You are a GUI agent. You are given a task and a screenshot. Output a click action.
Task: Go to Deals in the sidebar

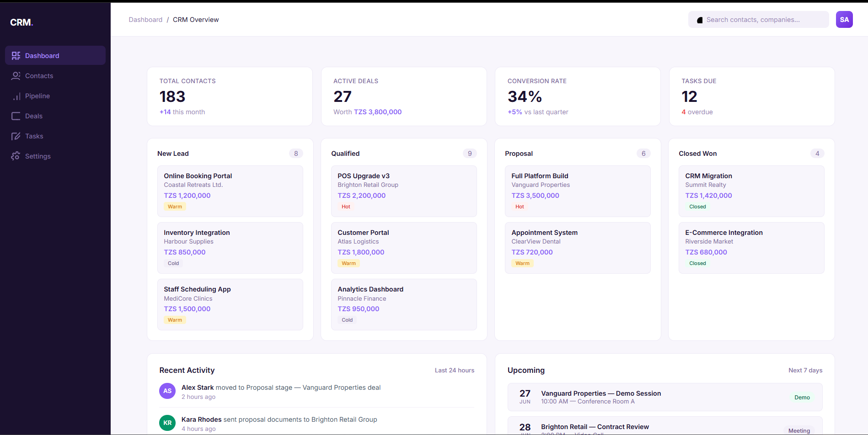(55, 116)
